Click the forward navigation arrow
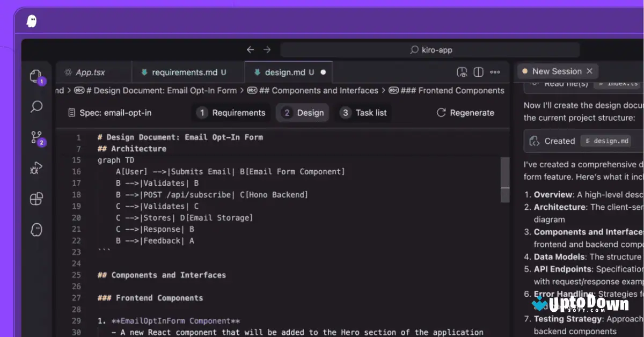Screen dimensions: 644x337 click(267, 49)
